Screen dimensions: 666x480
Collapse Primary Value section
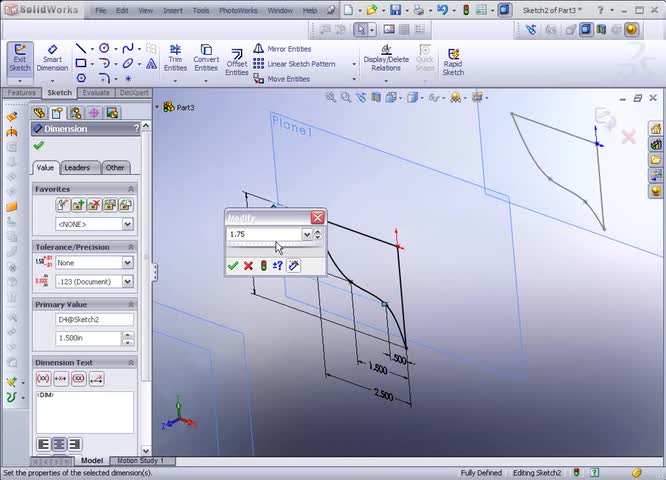coord(131,305)
